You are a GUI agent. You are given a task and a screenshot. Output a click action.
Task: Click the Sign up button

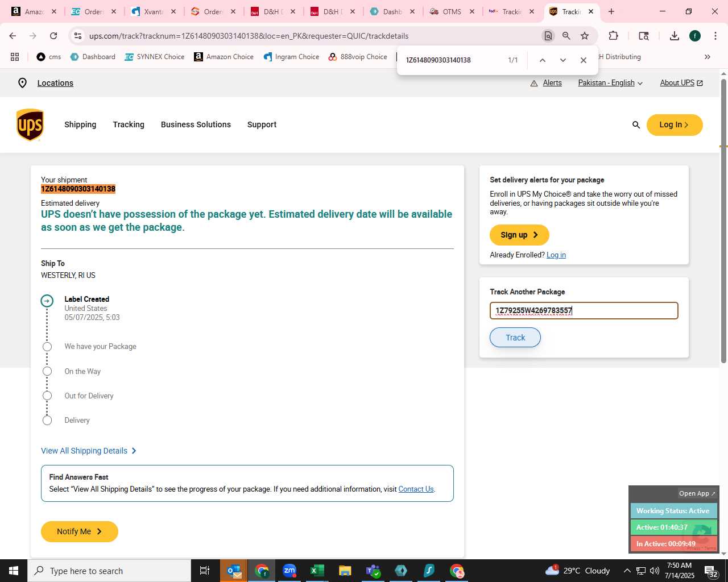click(519, 235)
